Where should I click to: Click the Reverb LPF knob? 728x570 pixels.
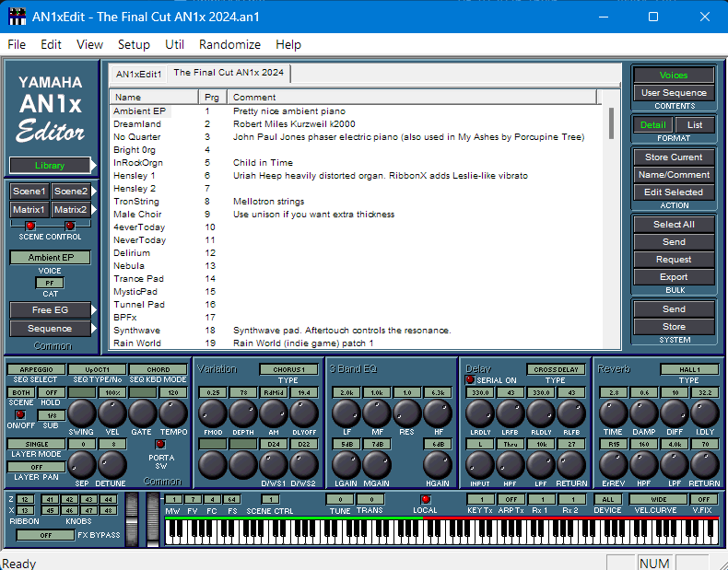point(675,464)
